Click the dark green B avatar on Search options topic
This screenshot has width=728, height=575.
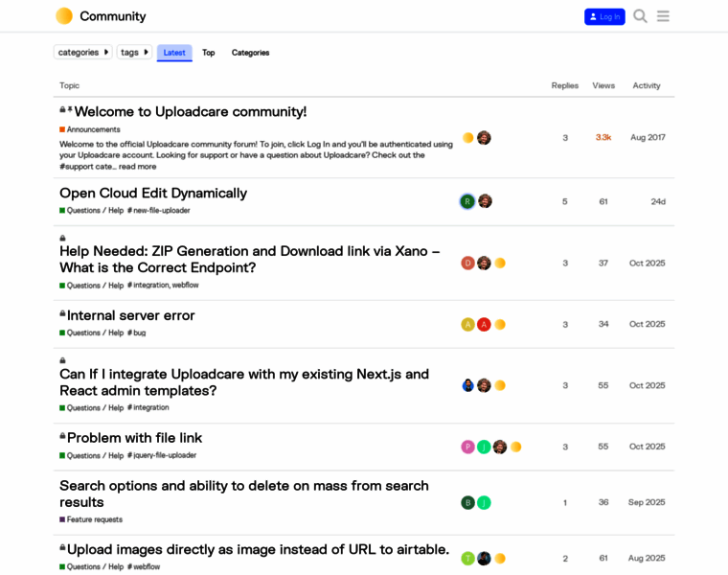coord(467,502)
